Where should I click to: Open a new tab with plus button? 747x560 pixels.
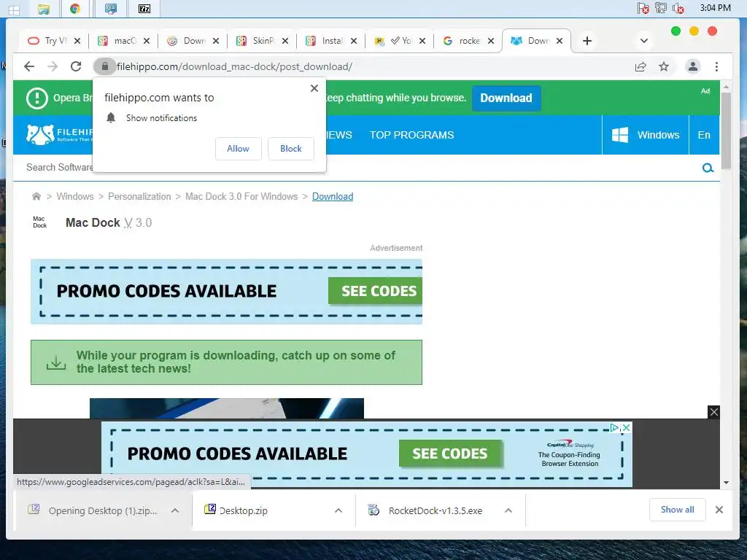tap(587, 41)
